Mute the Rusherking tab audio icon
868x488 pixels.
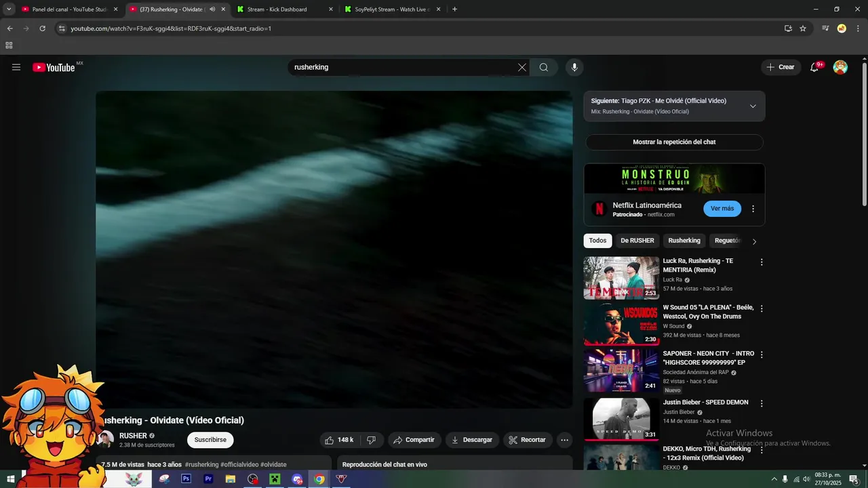(212, 9)
